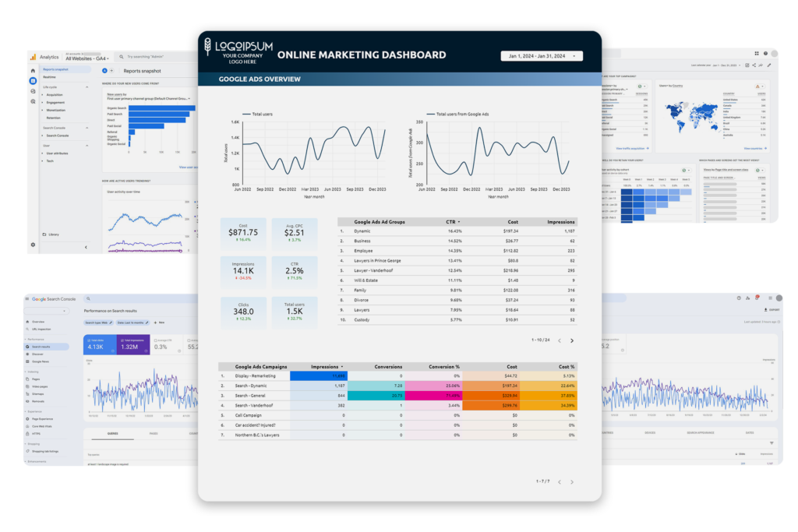Select Realtime in the Analytics reports menu
Screen dimensions: 798x532
[50, 77]
